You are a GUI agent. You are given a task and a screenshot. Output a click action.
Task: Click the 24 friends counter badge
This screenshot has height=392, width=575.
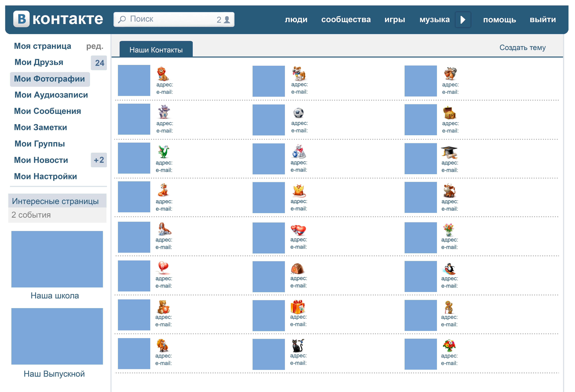click(x=99, y=63)
